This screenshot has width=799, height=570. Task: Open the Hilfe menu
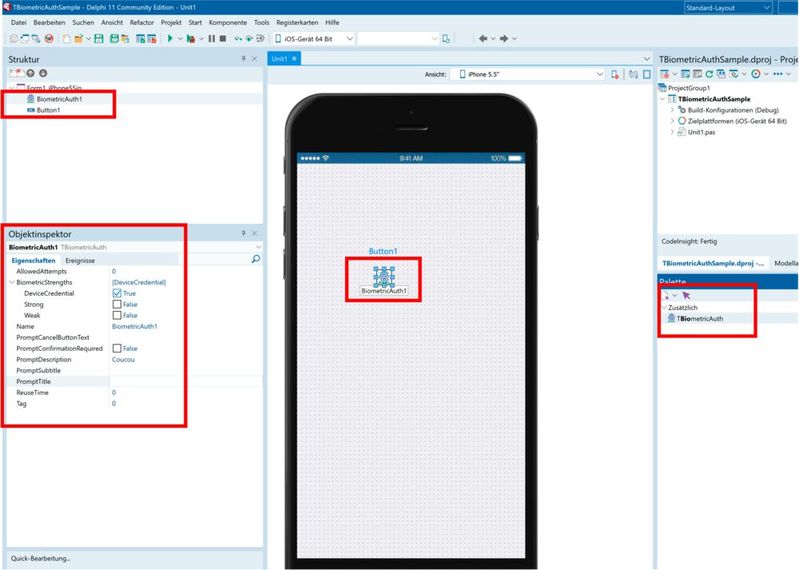point(332,22)
